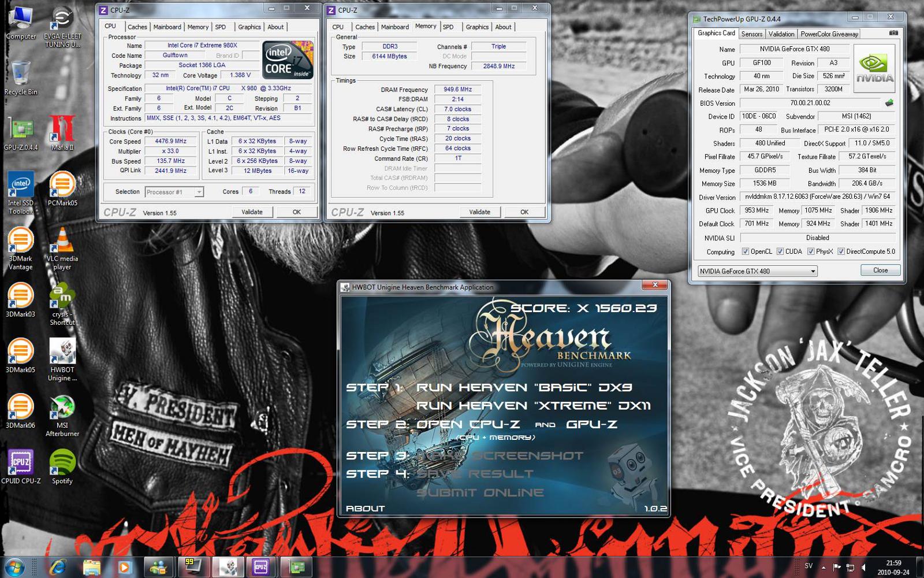Click Run Heaven "Xtreme" DX11
Image resolution: width=924 pixels, height=578 pixels.
click(534, 406)
